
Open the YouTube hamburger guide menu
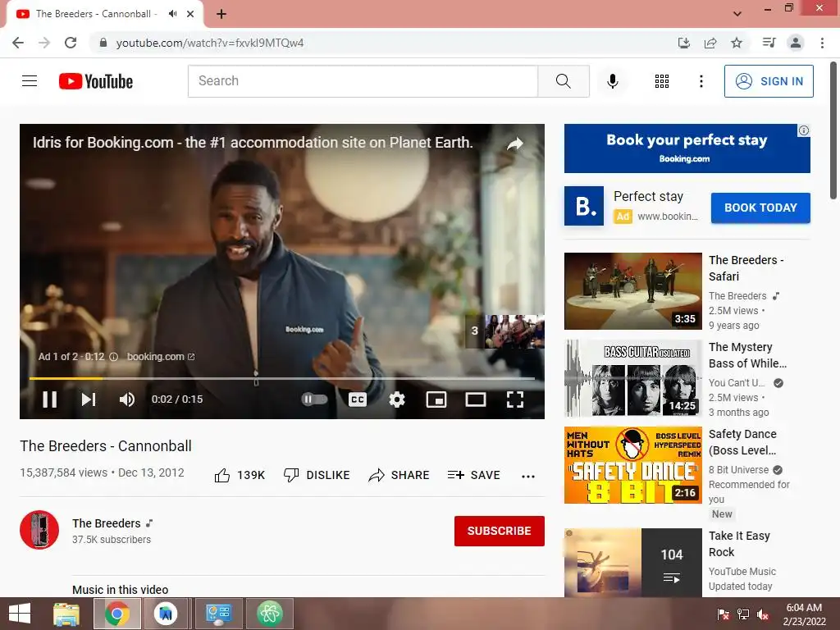tap(30, 81)
